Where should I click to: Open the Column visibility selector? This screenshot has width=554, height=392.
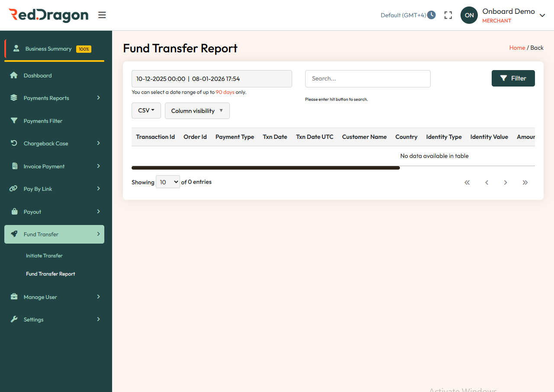[x=197, y=110]
